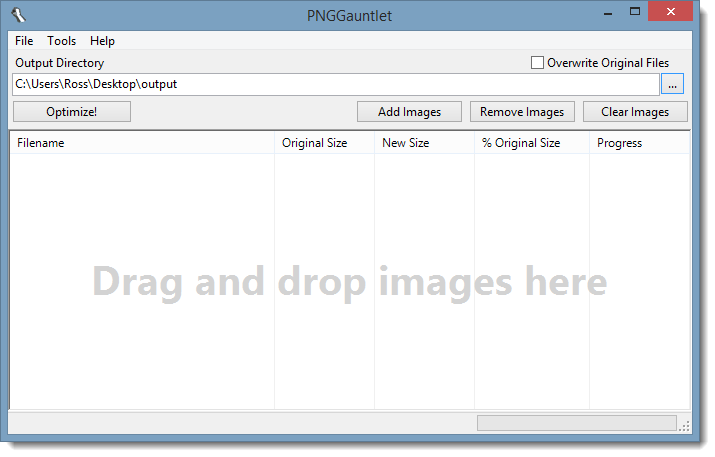Screen dimensions: 715x457
Task: Click the status bar progress bar
Action: [577, 423]
